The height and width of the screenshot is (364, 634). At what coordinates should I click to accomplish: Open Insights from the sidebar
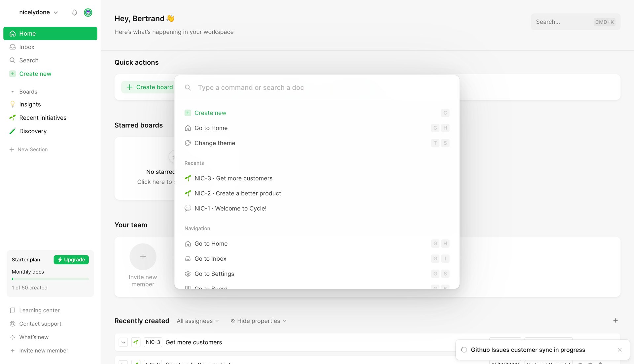pyautogui.click(x=29, y=104)
